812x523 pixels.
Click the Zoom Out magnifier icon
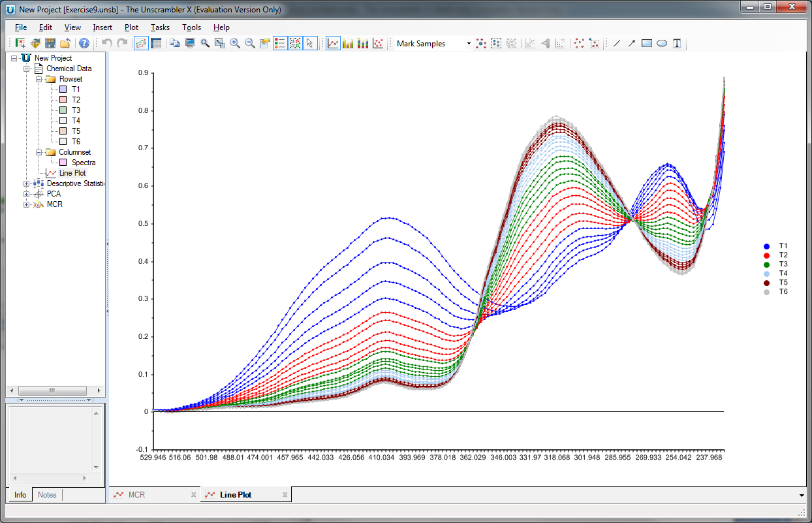[x=250, y=44]
